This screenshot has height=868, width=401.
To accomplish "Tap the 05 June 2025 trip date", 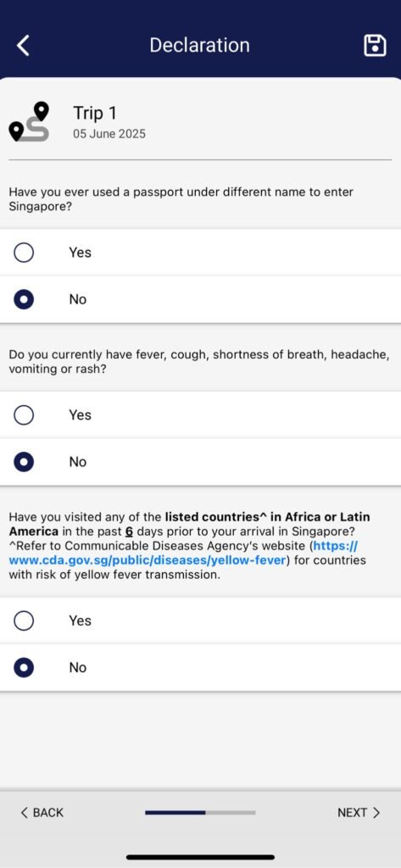I will pos(109,134).
